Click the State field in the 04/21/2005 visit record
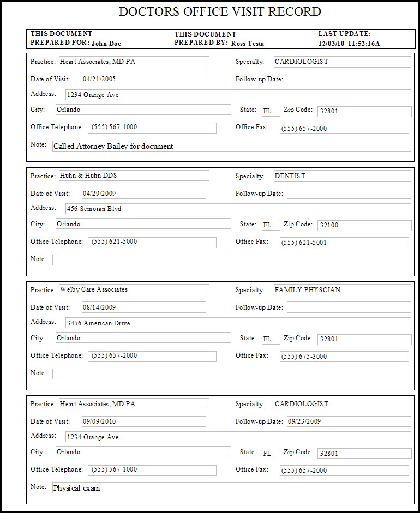 point(271,111)
